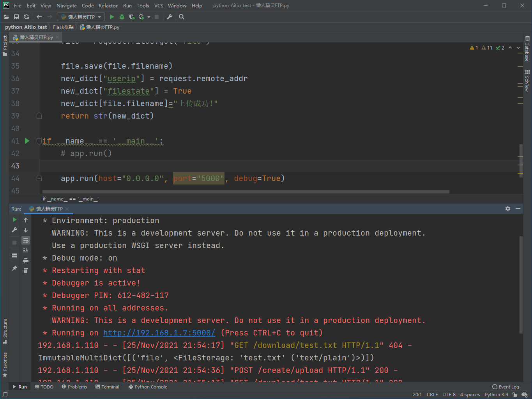Image resolution: width=532 pixels, height=399 pixels.
Task: Open Run panel gear options
Action: pyautogui.click(x=508, y=209)
